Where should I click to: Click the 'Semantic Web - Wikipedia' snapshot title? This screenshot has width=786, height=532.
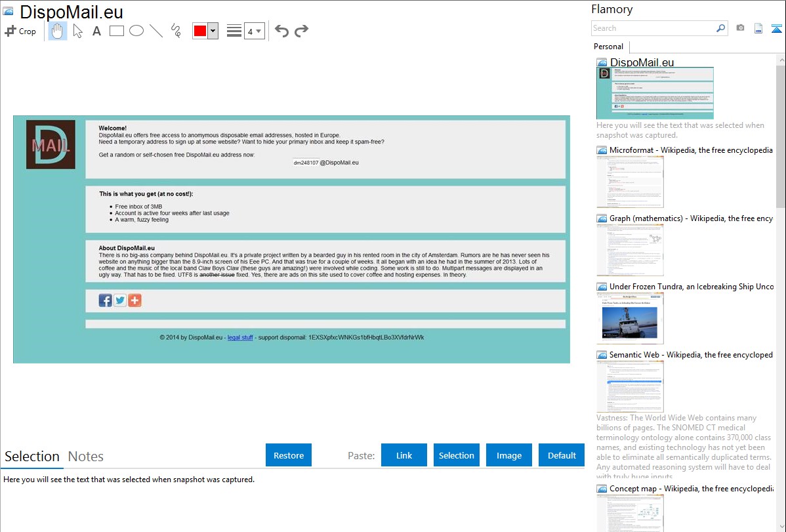click(x=691, y=354)
